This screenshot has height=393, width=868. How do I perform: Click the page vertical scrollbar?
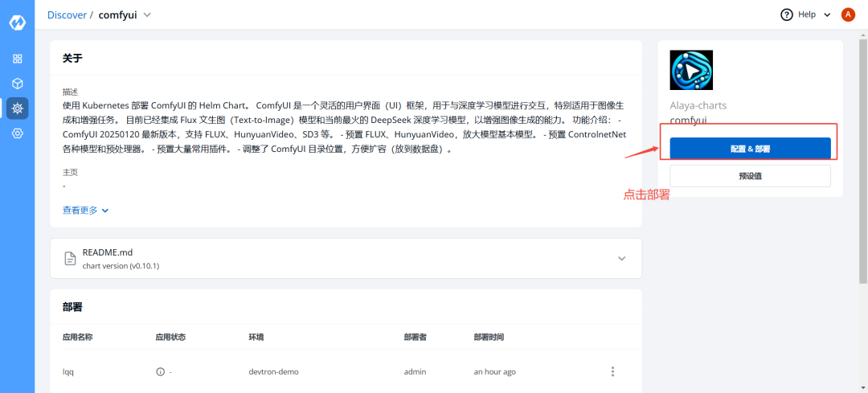(863, 161)
